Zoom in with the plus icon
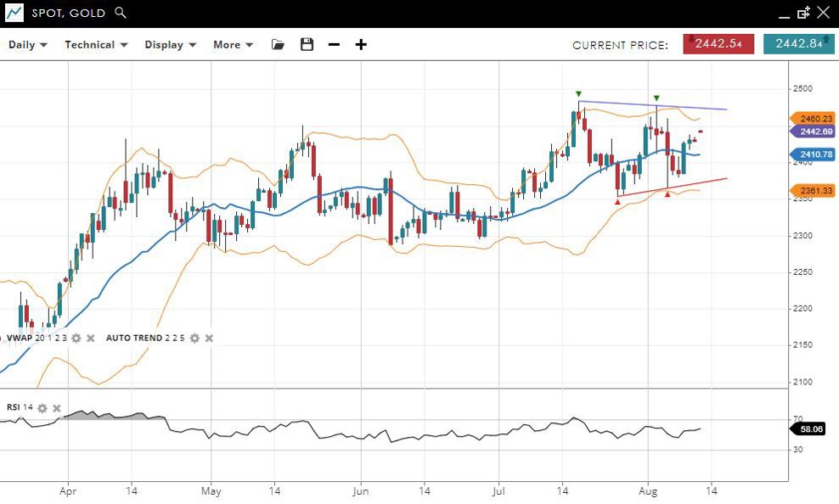This screenshot has height=504, width=839. pyautogui.click(x=361, y=45)
